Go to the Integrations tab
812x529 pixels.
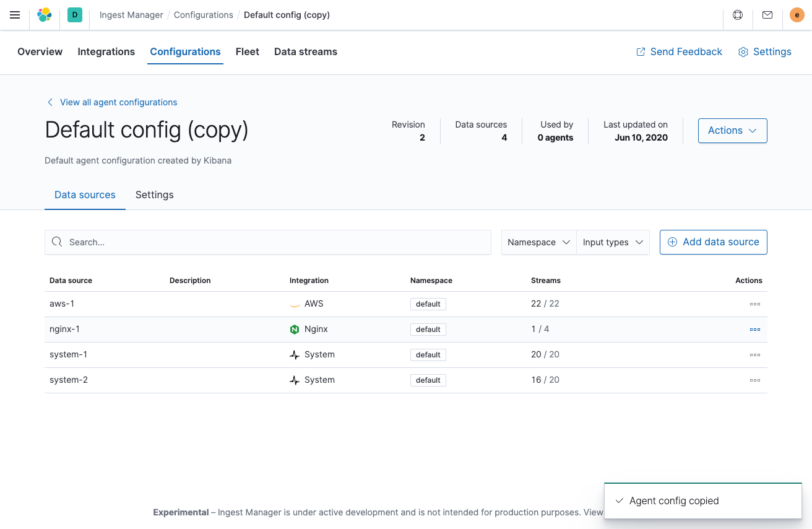(106, 52)
